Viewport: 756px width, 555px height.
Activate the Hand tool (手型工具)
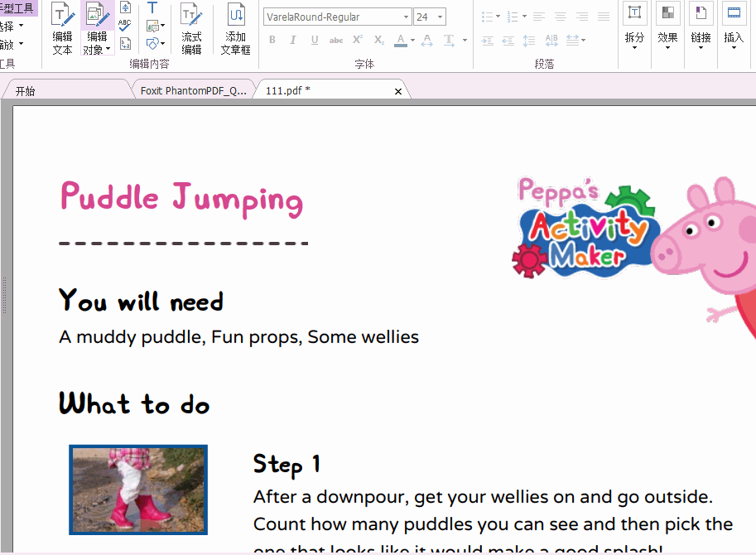17,7
